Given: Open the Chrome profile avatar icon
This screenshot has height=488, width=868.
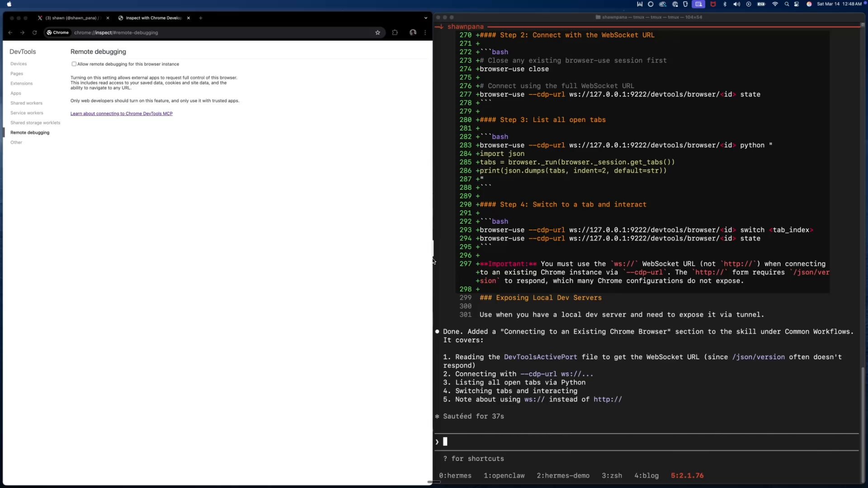Looking at the screenshot, I should pyautogui.click(x=413, y=33).
